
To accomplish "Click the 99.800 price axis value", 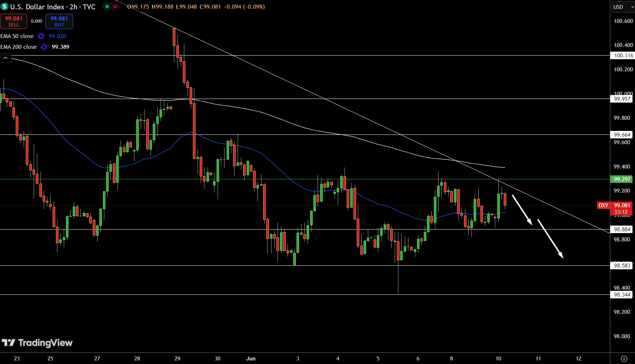I will [x=622, y=118].
